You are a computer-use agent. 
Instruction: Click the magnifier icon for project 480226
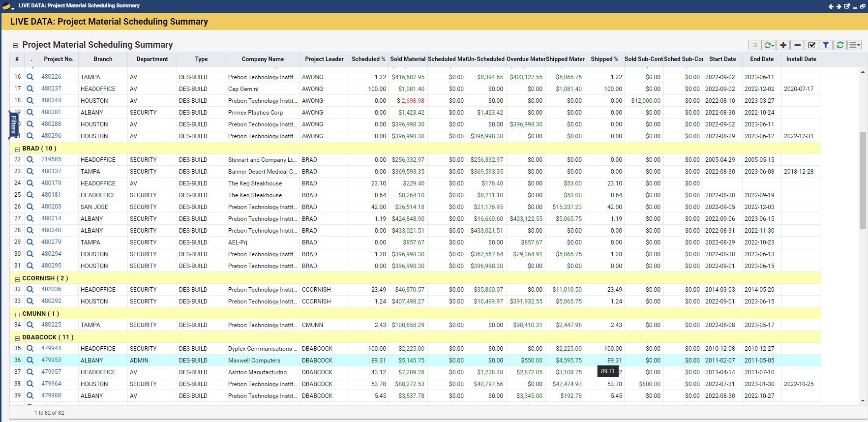point(30,77)
